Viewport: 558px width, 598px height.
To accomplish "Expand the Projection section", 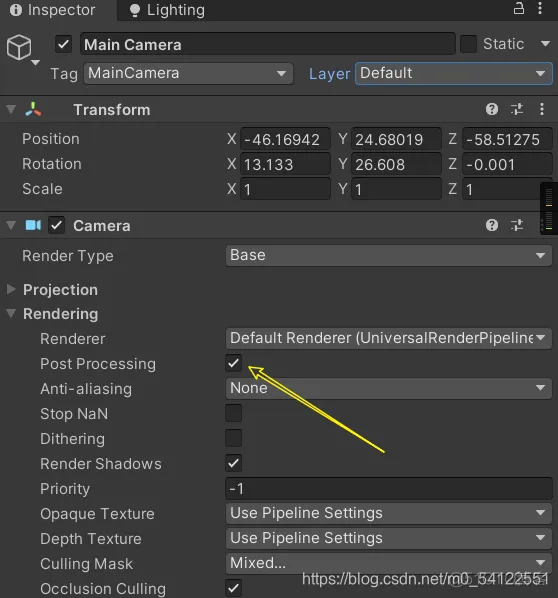I will tap(11, 289).
